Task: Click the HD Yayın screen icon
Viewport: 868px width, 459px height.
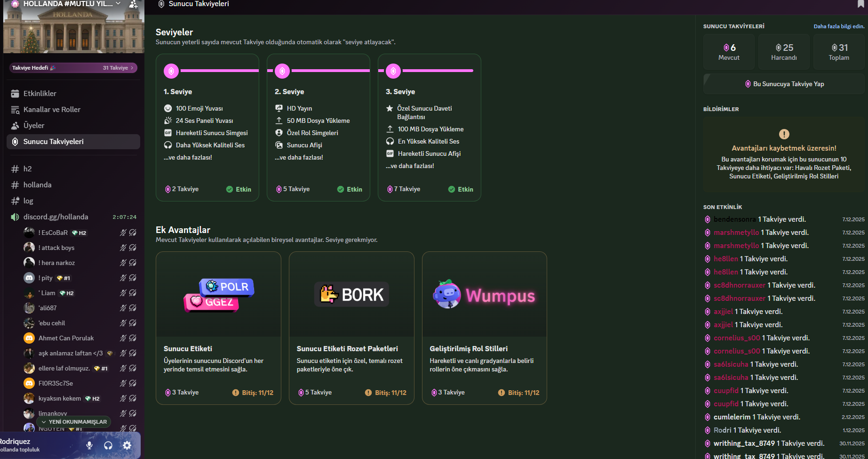Action: point(279,108)
